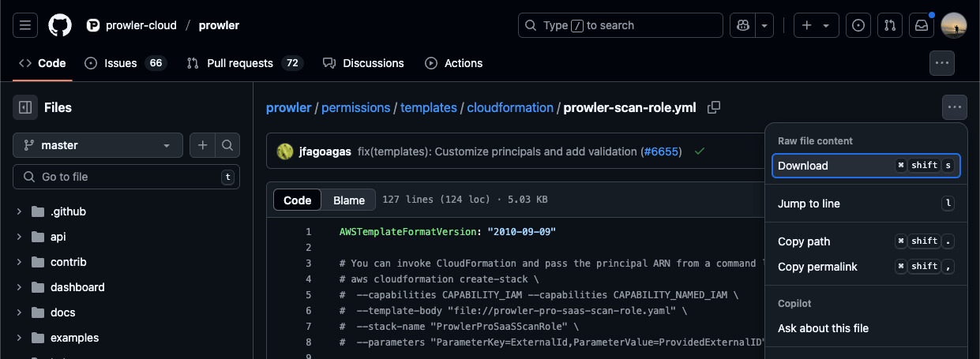Choose Ask about this file
The height and width of the screenshot is (359, 980).
coord(866,328)
